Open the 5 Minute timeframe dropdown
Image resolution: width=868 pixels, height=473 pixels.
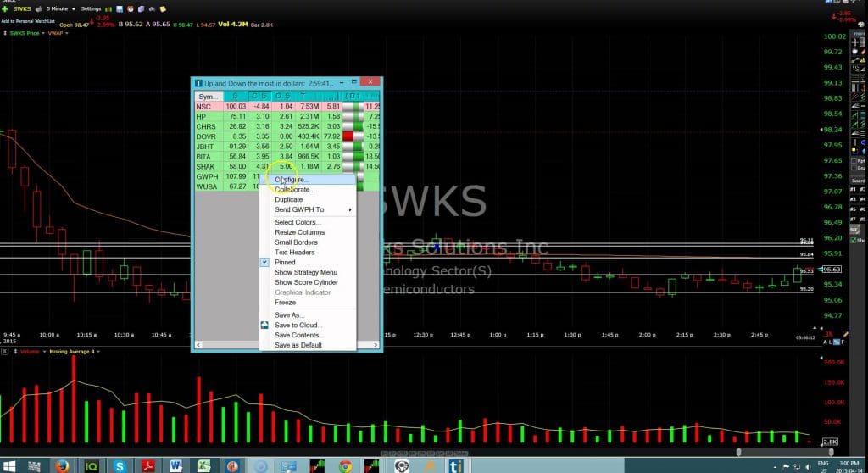tap(60, 8)
